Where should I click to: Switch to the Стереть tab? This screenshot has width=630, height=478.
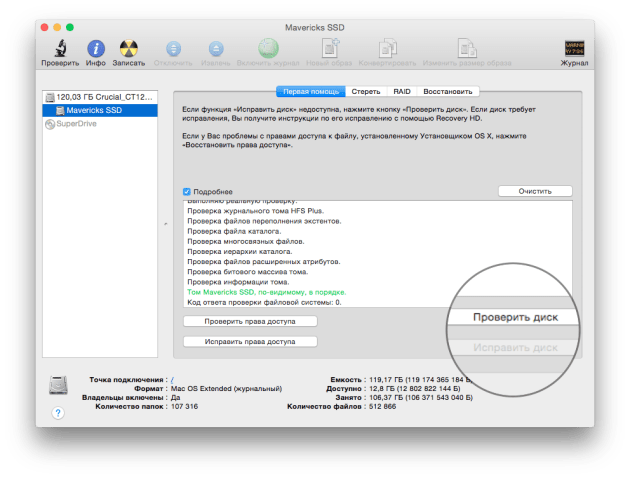pyautogui.click(x=366, y=92)
